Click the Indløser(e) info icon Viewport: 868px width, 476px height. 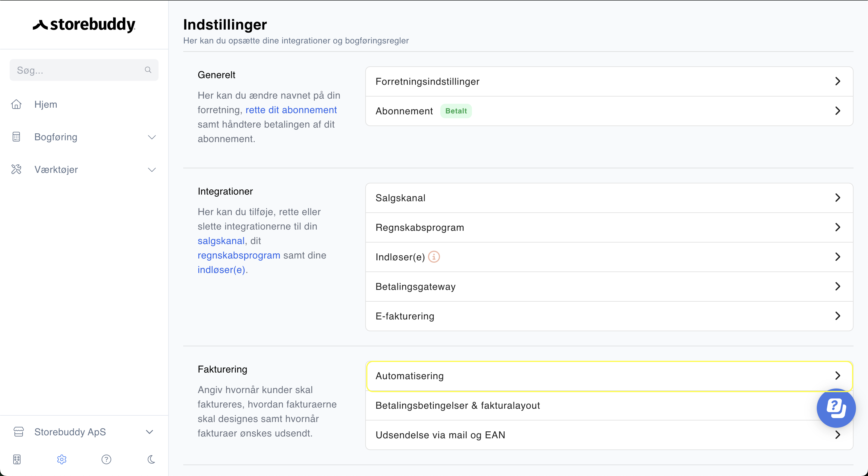[x=434, y=257]
